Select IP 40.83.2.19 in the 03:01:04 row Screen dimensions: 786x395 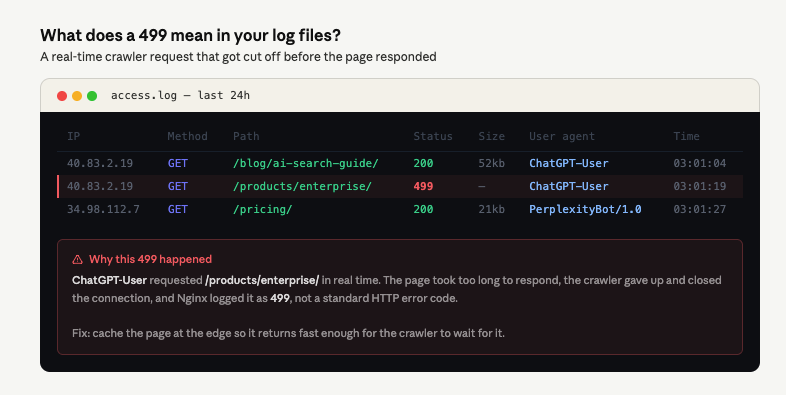100,163
